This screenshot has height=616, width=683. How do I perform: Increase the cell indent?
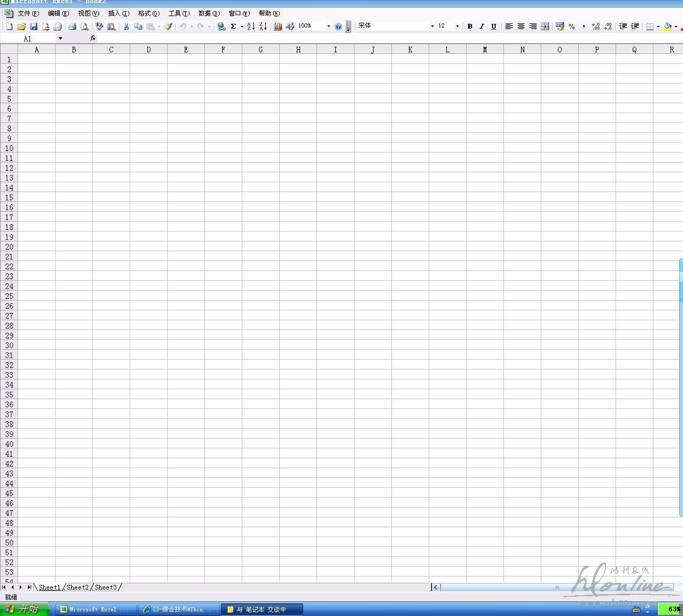(635, 26)
